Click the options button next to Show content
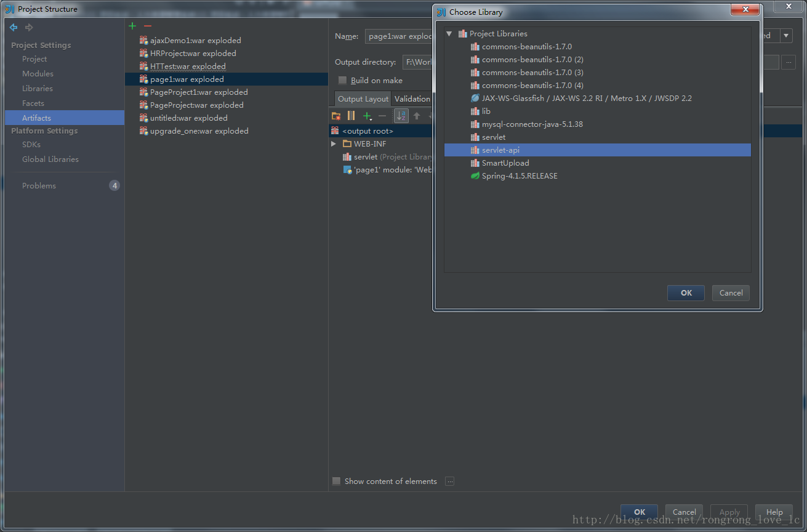Viewport: 807px width, 532px height. [x=449, y=482]
